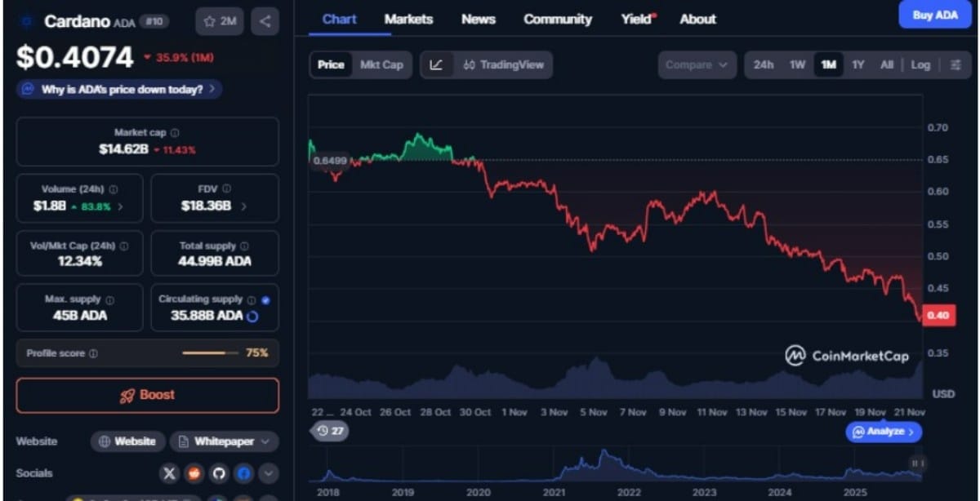Open the Chart tab
This screenshot has height=501, width=980.
pos(339,19)
